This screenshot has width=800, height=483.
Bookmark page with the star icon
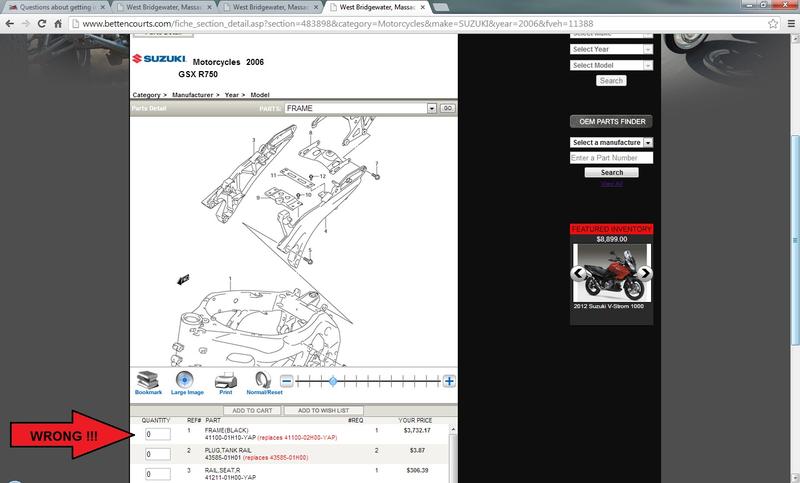[x=773, y=23]
